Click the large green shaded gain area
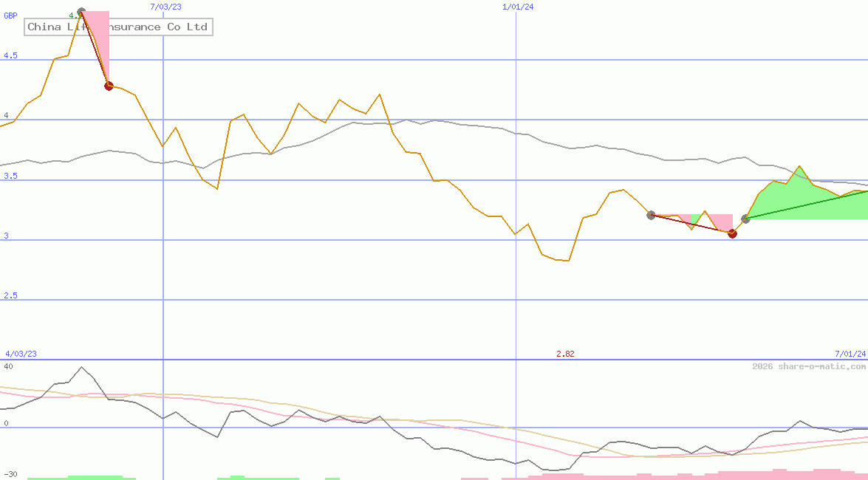The width and height of the screenshot is (868, 480). click(798, 199)
